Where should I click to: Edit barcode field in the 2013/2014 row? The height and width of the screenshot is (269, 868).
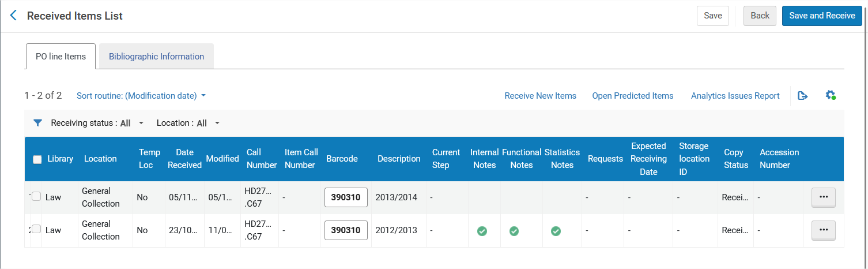346,197
